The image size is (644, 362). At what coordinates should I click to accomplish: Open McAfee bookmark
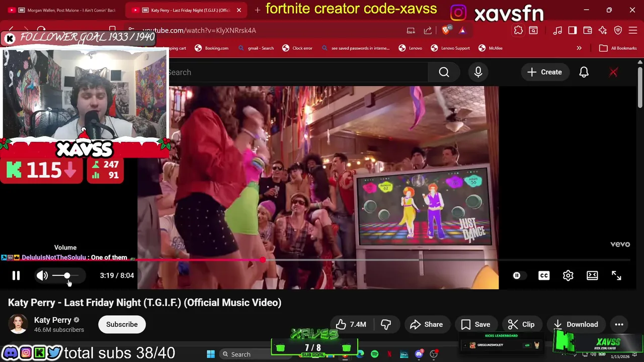[x=491, y=48]
